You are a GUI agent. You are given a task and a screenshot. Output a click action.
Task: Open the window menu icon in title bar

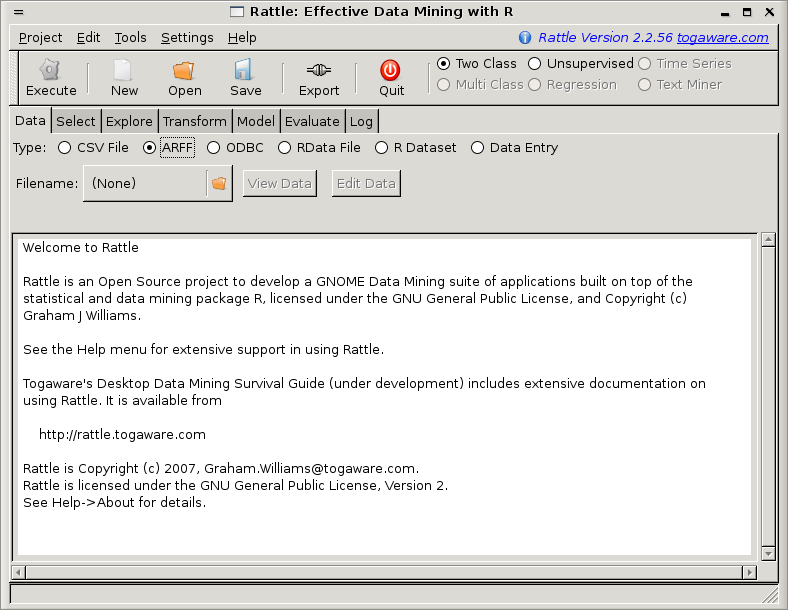pyautogui.click(x=19, y=12)
